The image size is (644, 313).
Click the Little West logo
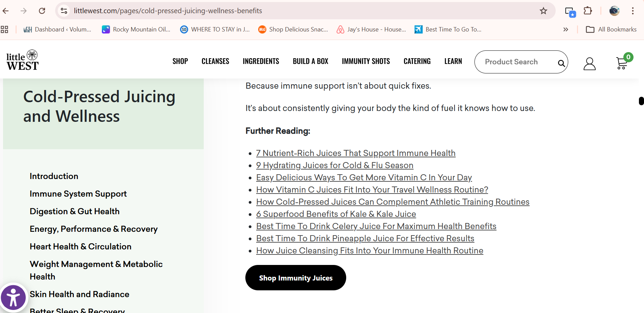(22, 61)
